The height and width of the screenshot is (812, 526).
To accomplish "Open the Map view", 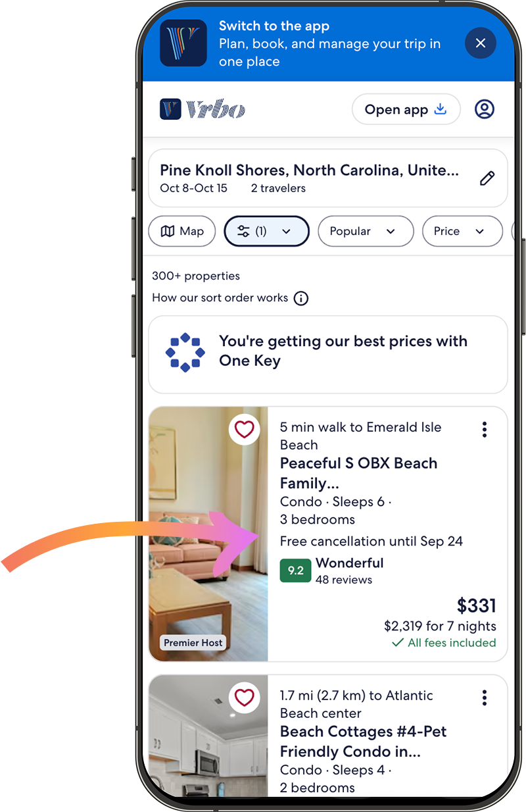I will [x=182, y=232].
